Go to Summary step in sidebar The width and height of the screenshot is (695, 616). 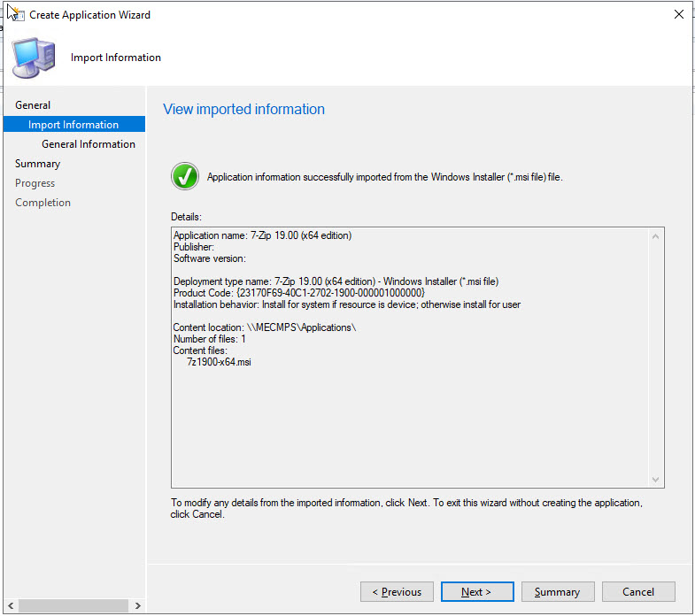point(37,164)
